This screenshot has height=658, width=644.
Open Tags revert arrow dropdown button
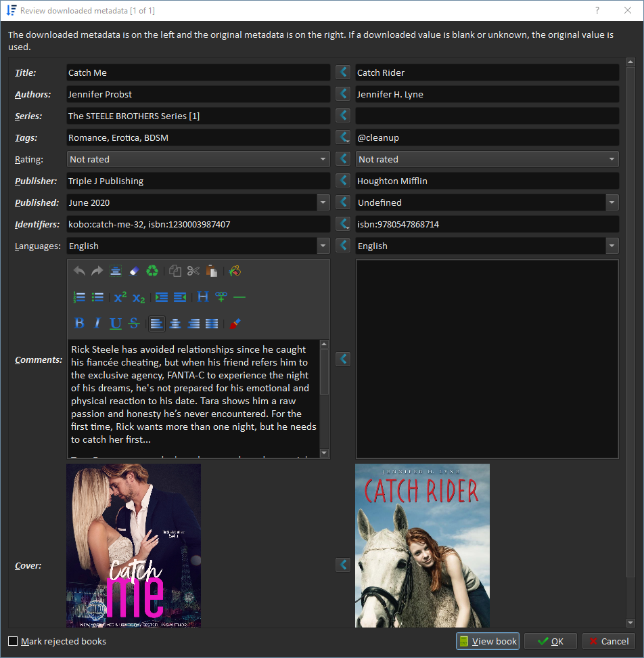click(x=343, y=137)
